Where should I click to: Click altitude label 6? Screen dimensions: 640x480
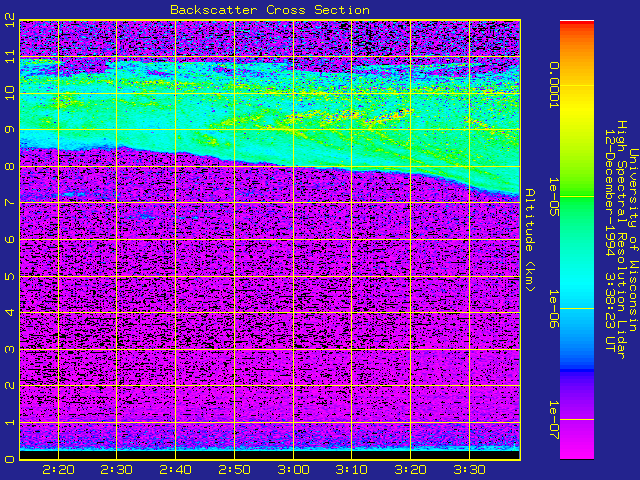pos(10,239)
